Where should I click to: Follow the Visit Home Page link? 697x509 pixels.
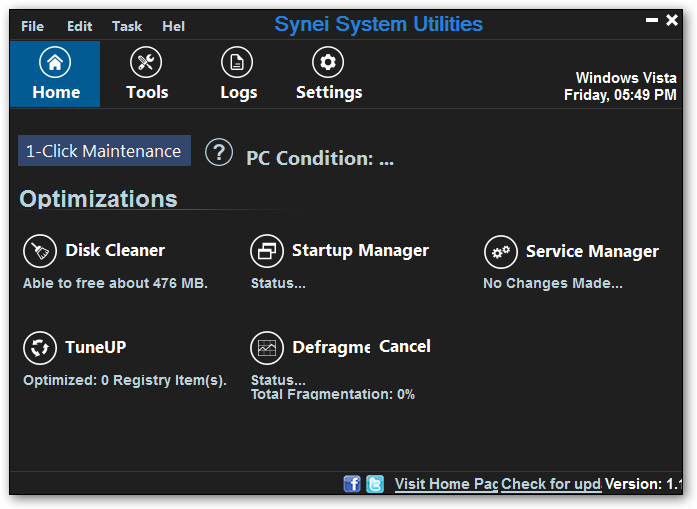[x=446, y=484]
